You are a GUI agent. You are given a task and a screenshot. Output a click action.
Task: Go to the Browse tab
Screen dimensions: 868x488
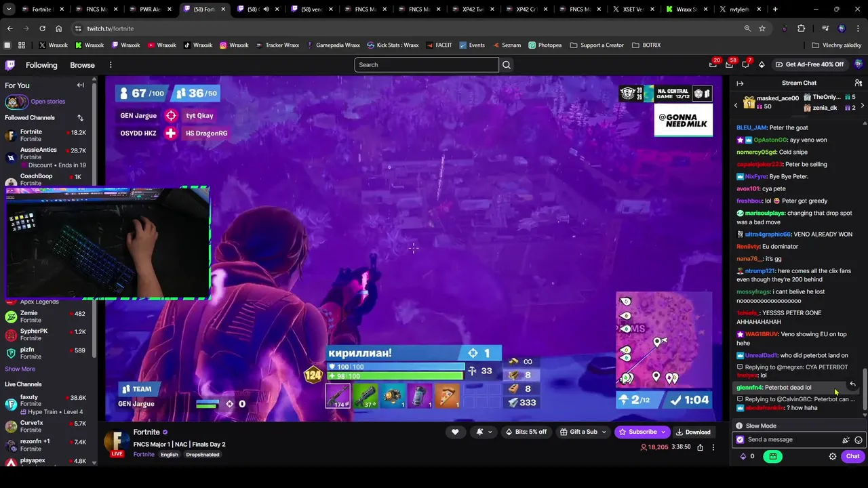click(82, 65)
